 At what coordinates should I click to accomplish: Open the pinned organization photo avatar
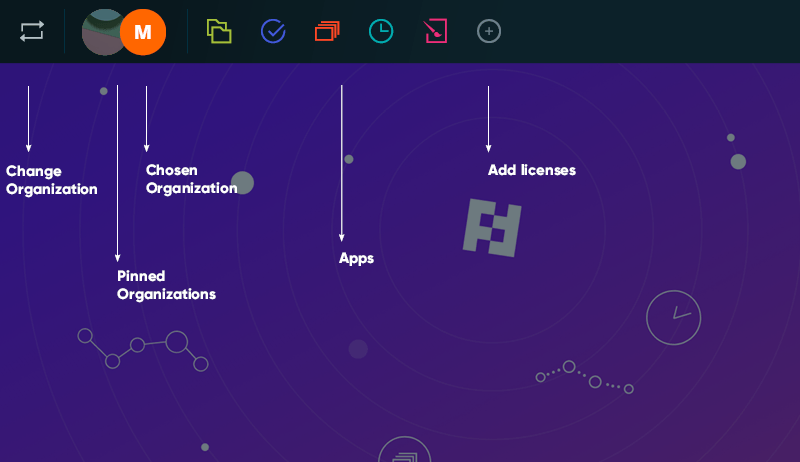point(102,32)
